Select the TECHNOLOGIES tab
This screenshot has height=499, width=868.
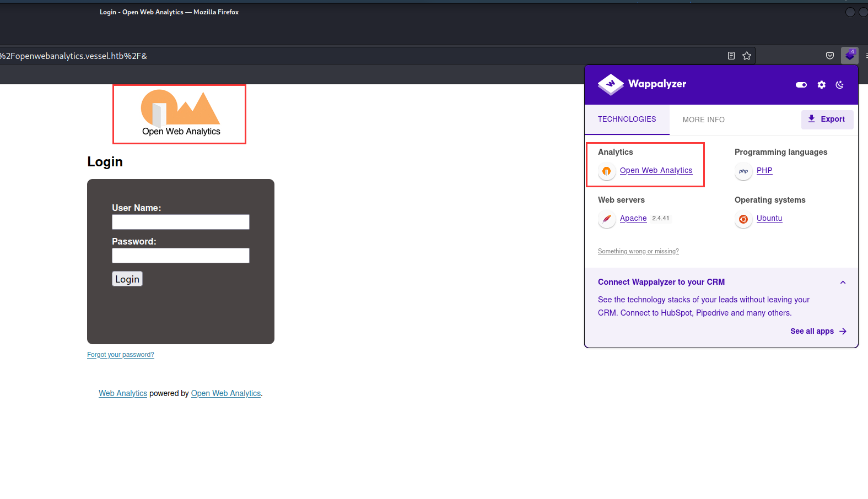[627, 119]
